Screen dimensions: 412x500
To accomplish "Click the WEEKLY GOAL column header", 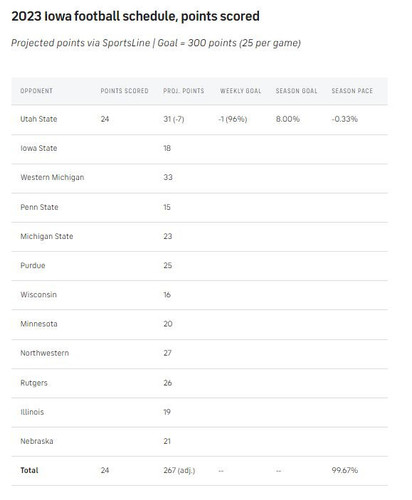I will pyautogui.click(x=240, y=91).
